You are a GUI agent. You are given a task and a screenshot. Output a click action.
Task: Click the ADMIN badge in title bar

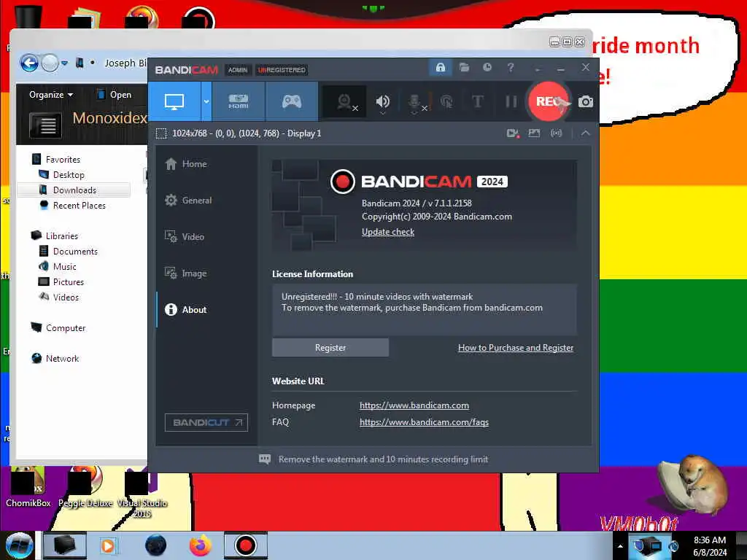pos(237,70)
